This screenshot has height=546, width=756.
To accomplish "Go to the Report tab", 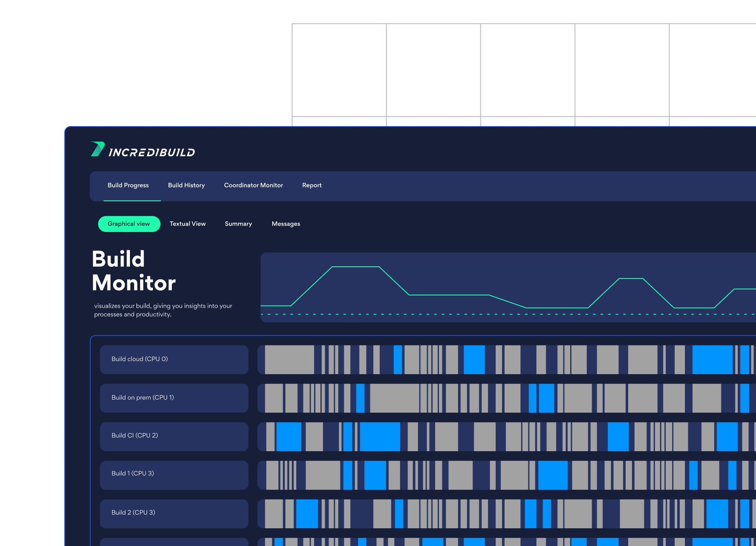I will pyautogui.click(x=312, y=185).
